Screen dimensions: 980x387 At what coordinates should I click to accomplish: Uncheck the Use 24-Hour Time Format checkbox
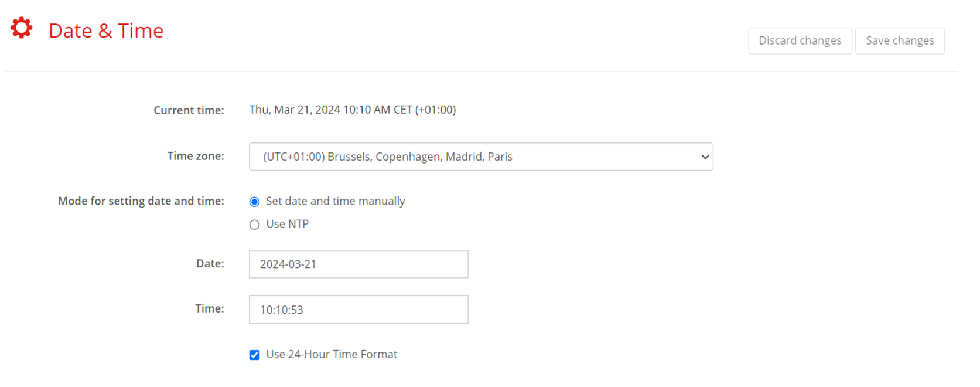[254, 355]
